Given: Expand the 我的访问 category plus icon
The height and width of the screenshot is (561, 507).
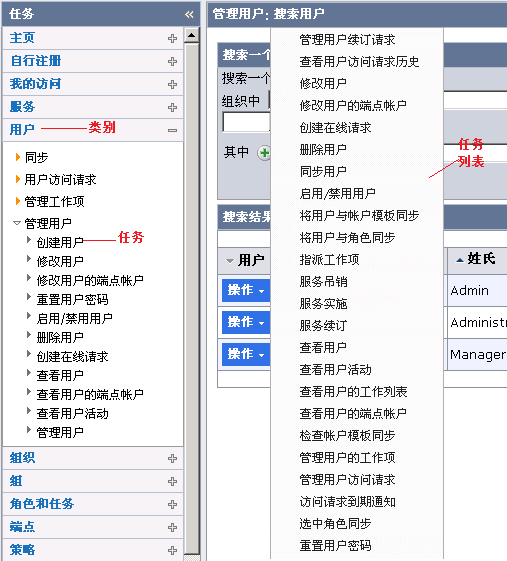Looking at the screenshot, I should click(x=172, y=84).
